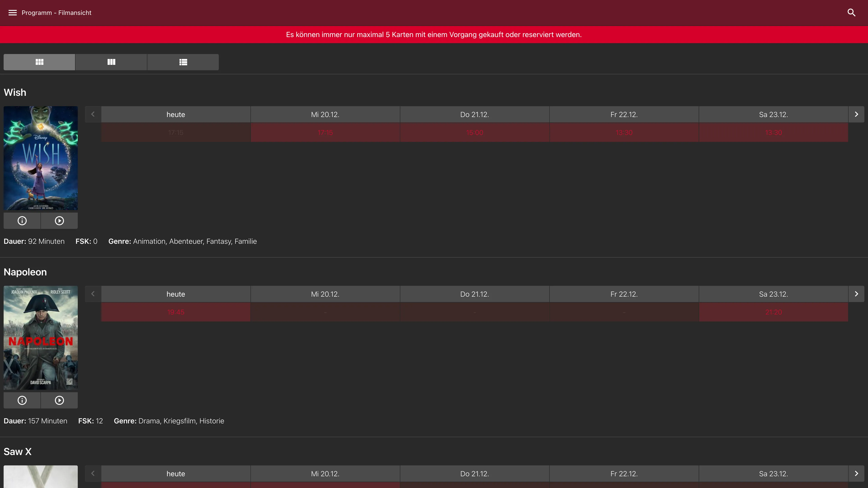The width and height of the screenshot is (868, 488).
Task: Select Do 21.12. column for Napoleon
Action: pyautogui.click(x=474, y=294)
